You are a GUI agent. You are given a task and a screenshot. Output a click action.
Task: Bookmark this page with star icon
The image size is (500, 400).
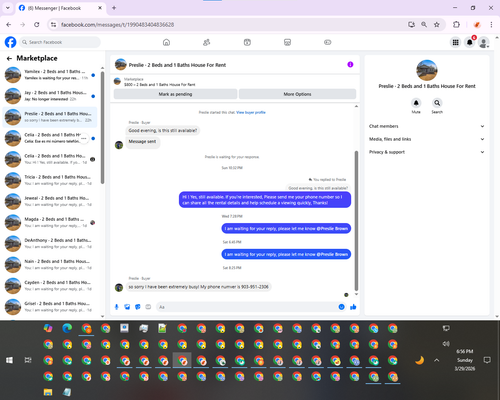coord(437,25)
